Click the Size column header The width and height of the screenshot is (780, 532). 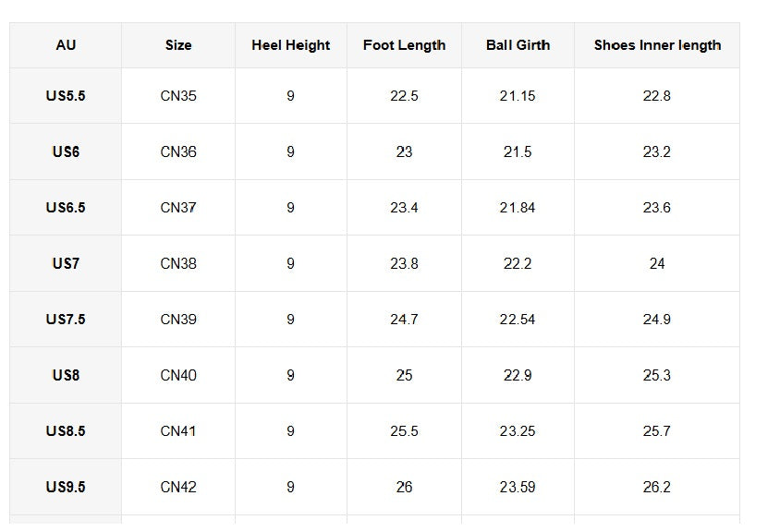point(178,45)
